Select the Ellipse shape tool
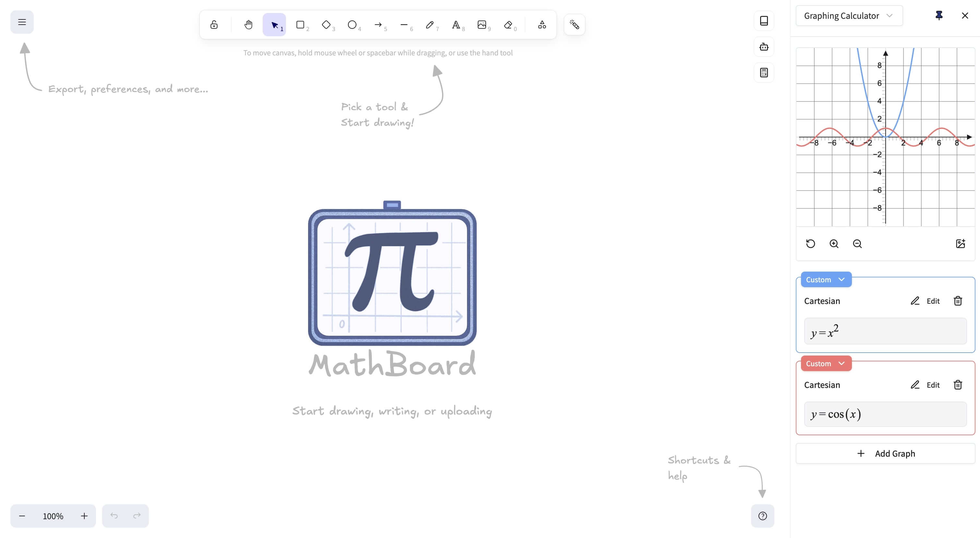 (352, 25)
